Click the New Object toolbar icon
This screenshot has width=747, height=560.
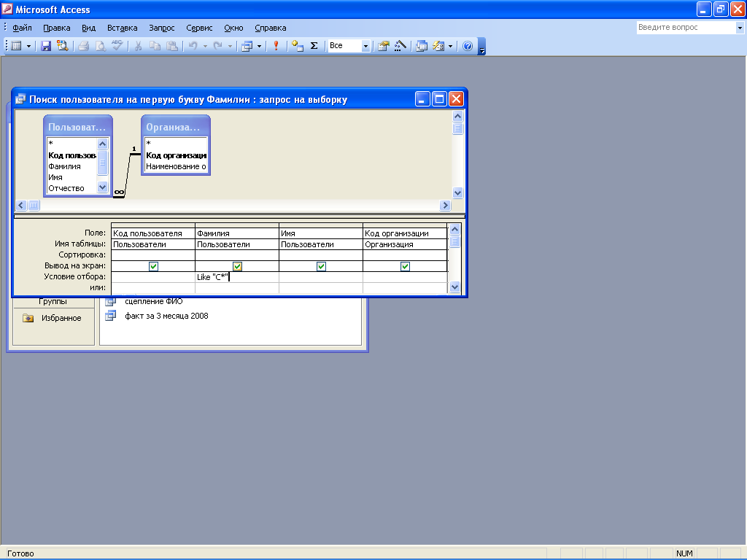tap(438, 46)
